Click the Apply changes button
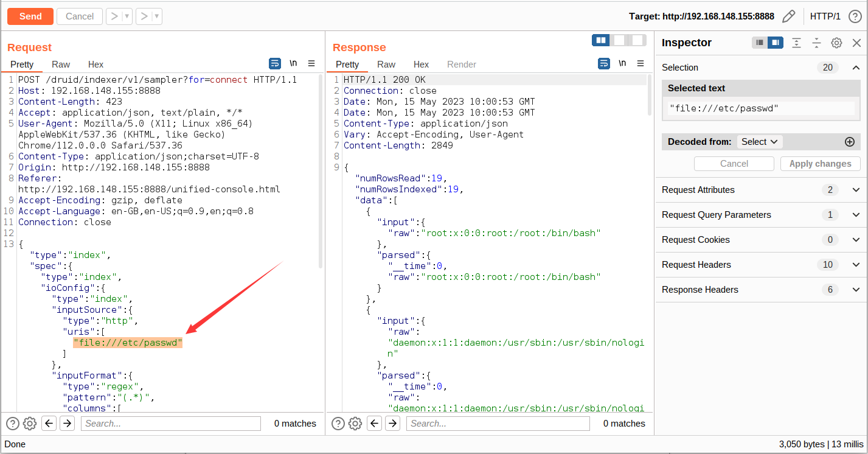The height and width of the screenshot is (454, 868). pyautogui.click(x=820, y=164)
